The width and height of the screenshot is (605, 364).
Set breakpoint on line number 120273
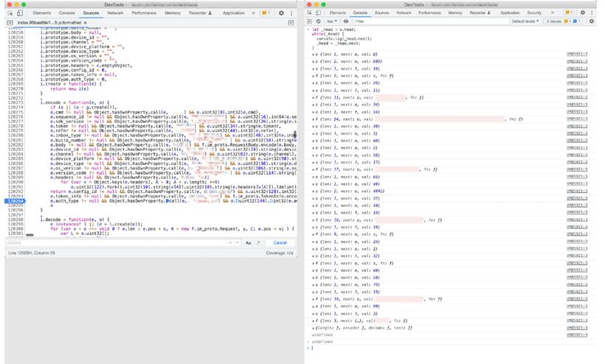(15, 102)
